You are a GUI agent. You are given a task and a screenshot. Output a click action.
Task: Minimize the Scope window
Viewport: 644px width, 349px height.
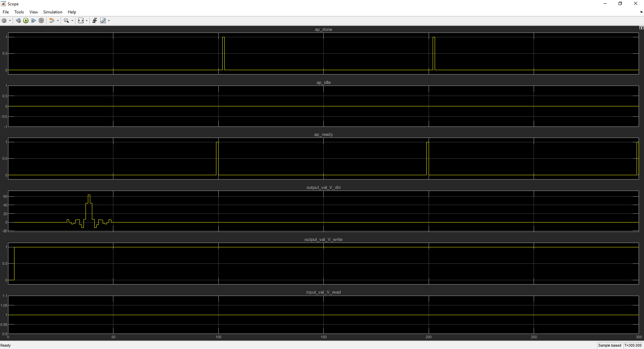point(605,4)
